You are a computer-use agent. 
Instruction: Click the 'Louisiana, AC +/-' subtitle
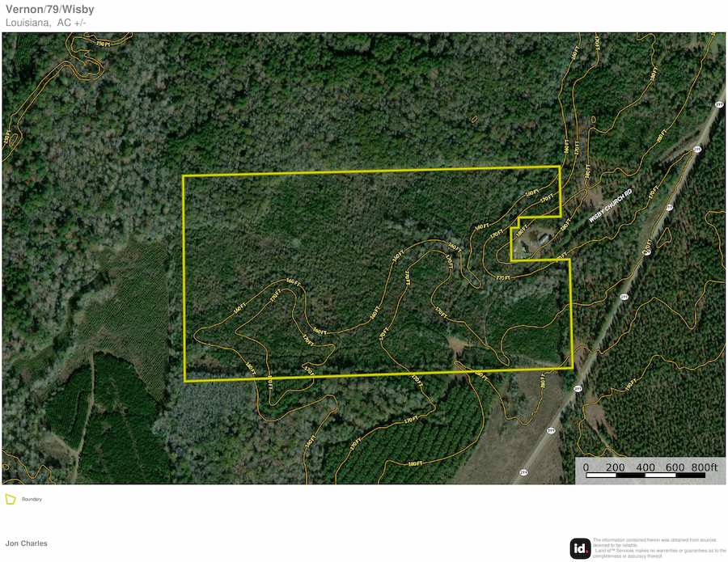pyautogui.click(x=45, y=23)
